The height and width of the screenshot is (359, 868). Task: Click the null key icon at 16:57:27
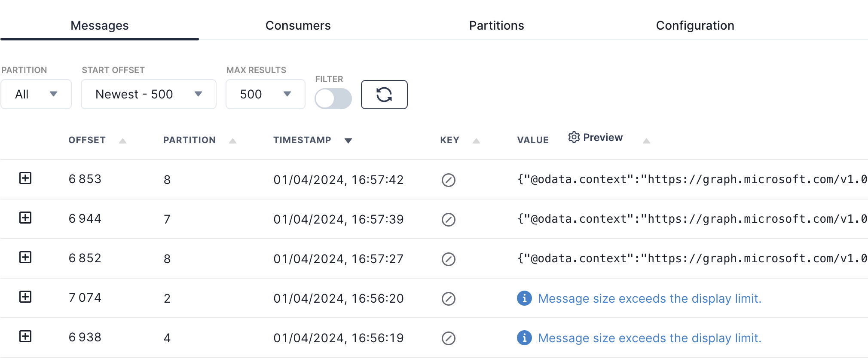449,259
